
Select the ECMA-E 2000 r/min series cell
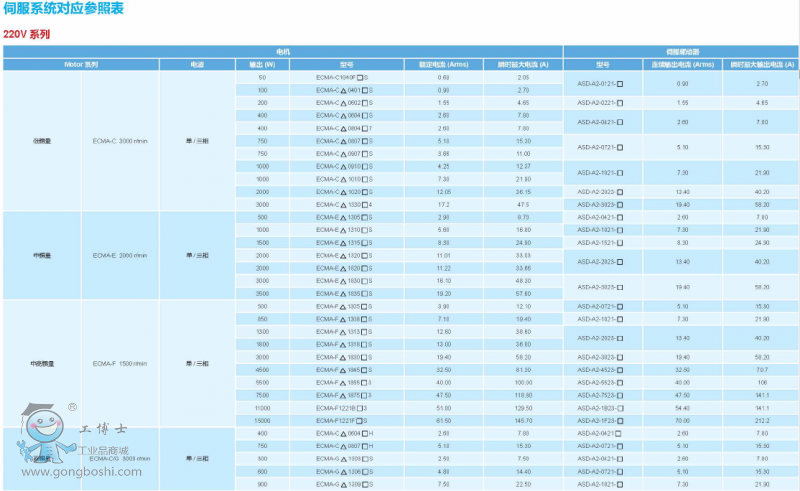tap(119, 255)
